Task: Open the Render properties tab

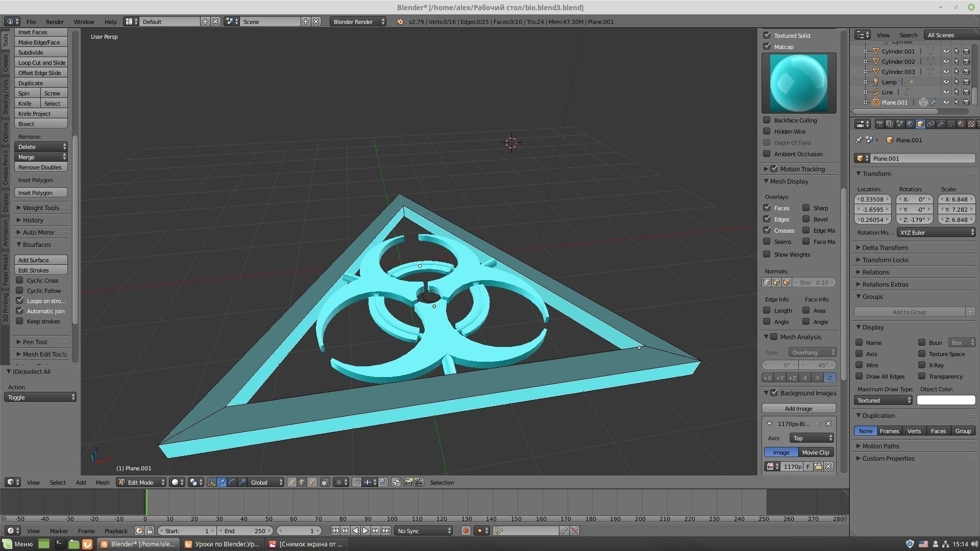Action: (x=880, y=124)
